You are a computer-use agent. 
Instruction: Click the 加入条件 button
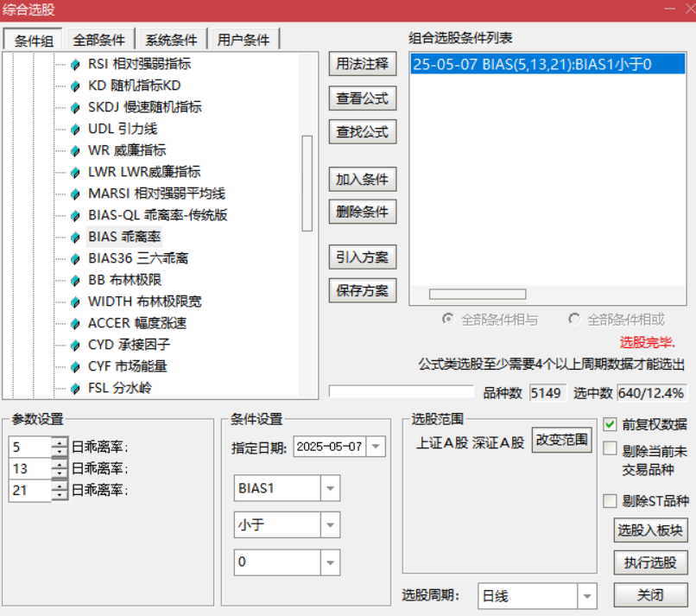click(x=362, y=180)
